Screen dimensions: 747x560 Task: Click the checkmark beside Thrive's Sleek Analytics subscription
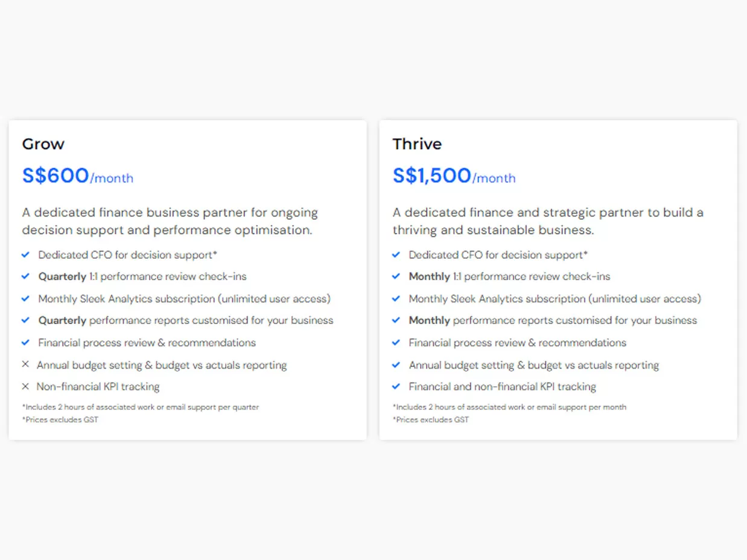coord(396,298)
